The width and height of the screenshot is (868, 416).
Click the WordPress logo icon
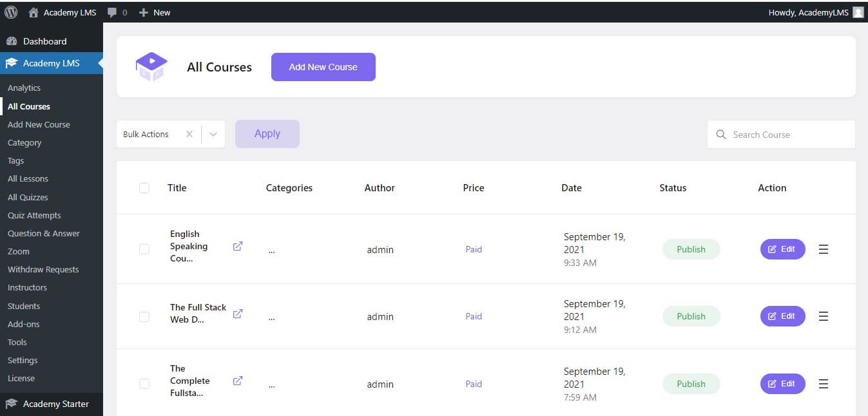click(x=11, y=12)
